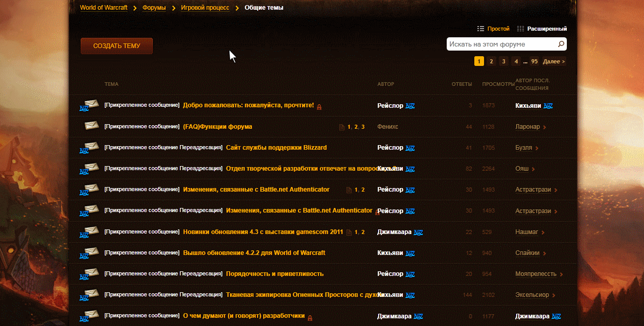
Task: Click the ПРОСМОТРЫ column header
Action: (x=498, y=84)
